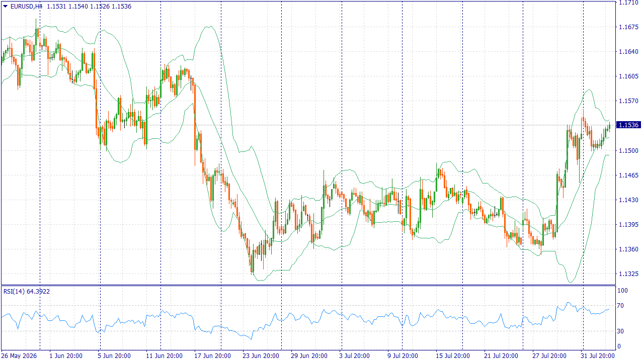Click the 5 Jun 20:00 time label
This screenshot has width=644, height=362.
point(114,356)
